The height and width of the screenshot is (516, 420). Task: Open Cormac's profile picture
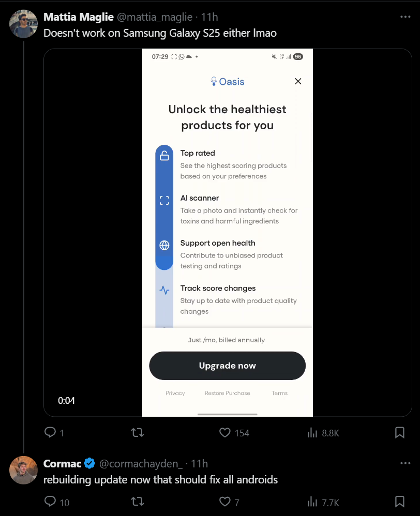[23, 470]
